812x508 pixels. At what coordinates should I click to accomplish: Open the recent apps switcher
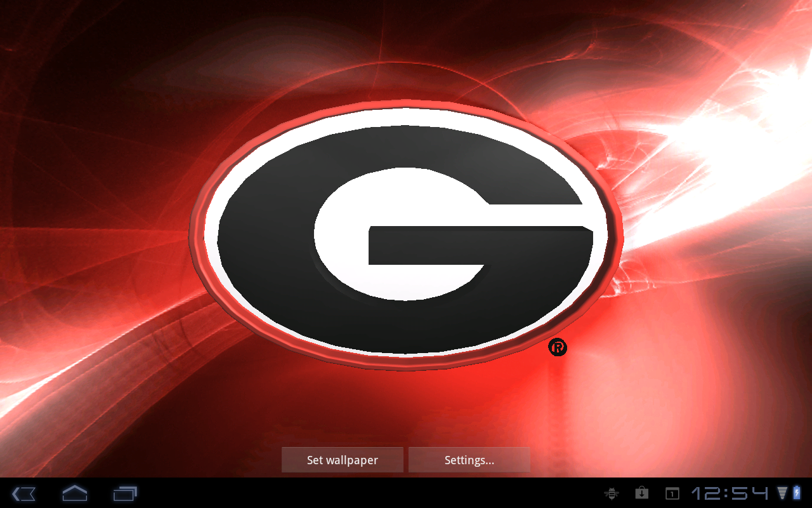(125, 493)
